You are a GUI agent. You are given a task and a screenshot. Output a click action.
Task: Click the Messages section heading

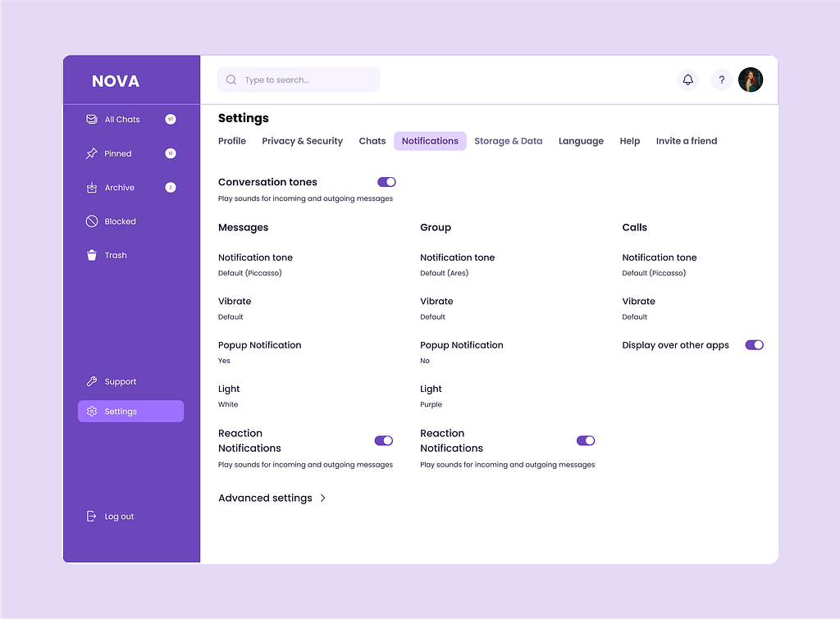(x=243, y=228)
